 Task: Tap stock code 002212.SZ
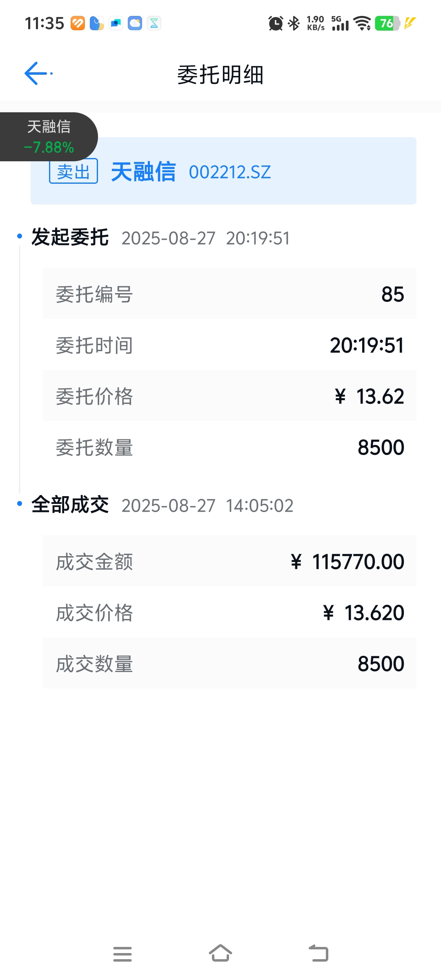coord(230,172)
